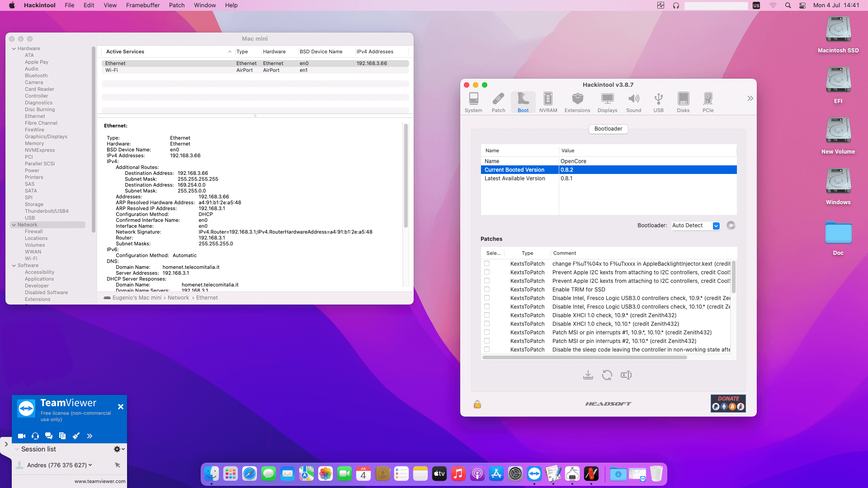The height and width of the screenshot is (488, 868).
Task: Check Disable the sleep code patch checkbox
Action: tap(487, 349)
